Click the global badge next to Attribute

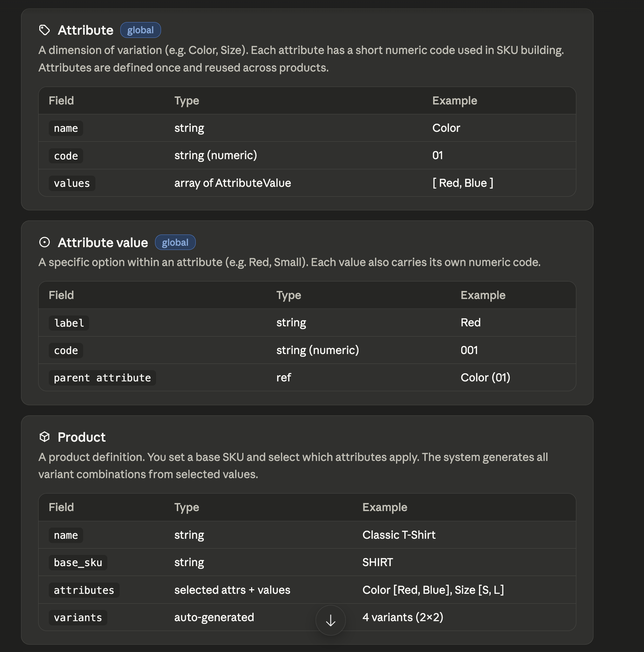[140, 30]
